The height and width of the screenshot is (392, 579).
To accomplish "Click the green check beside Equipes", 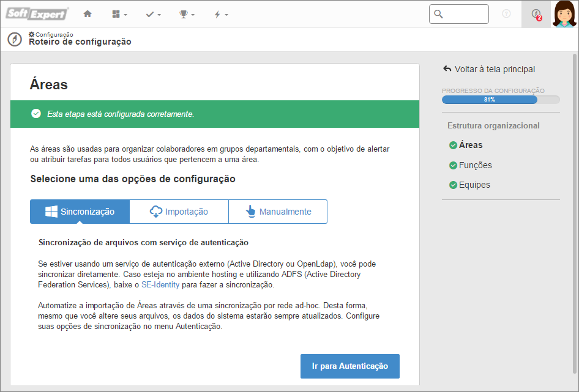I will tap(453, 185).
